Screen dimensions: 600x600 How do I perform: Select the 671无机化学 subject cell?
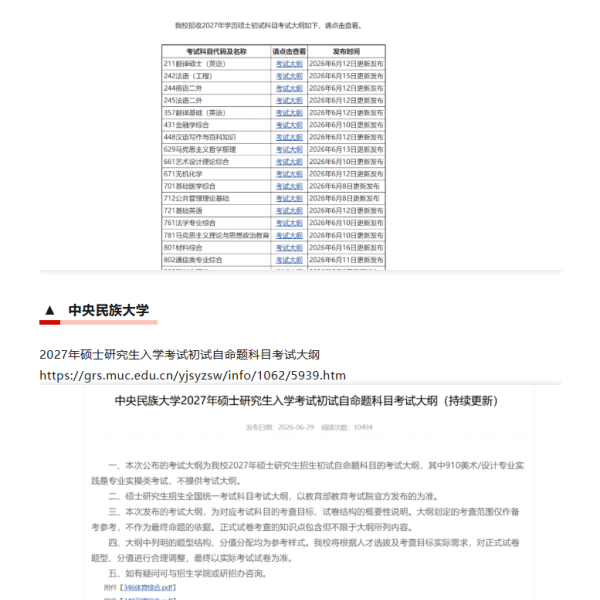pyautogui.click(x=216, y=174)
